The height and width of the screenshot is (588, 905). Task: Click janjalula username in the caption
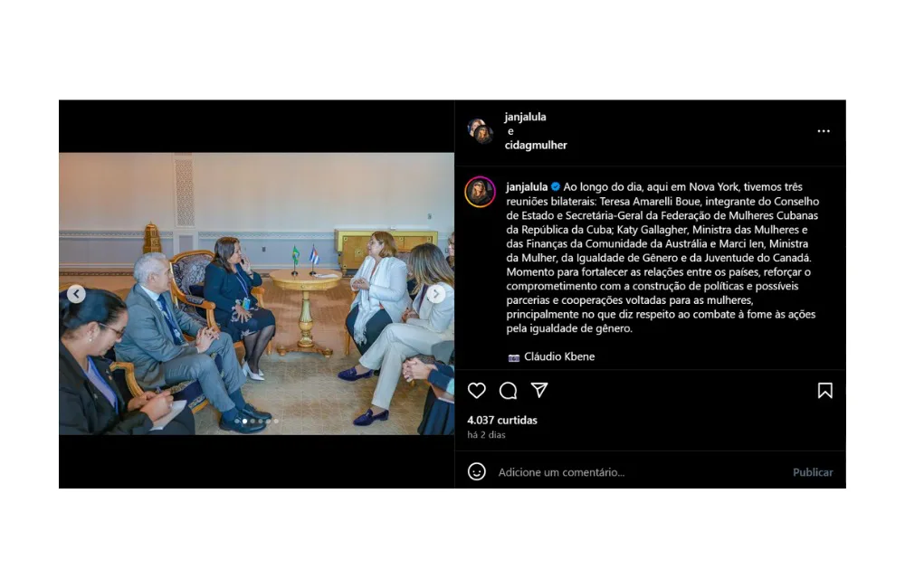click(x=527, y=186)
